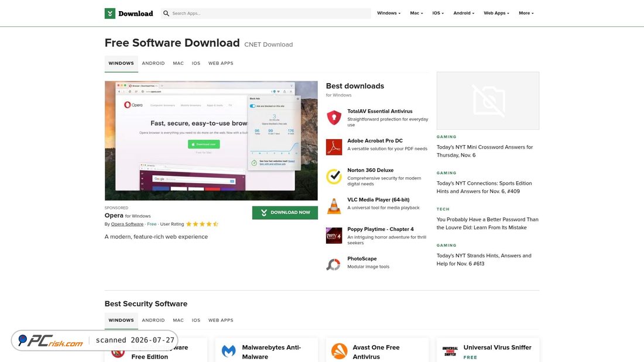Open TotalAV Essential Antivirus shield icon
644x362 pixels.
[334, 118]
